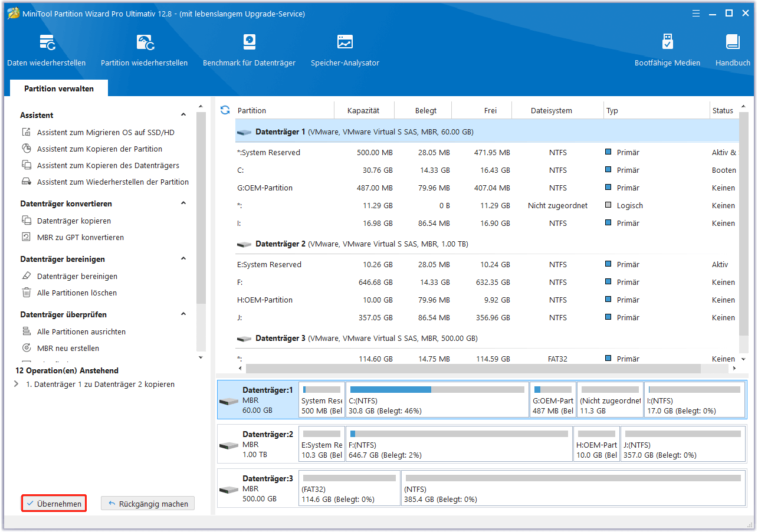Select Datenträger 2 header row in list
This screenshot has width=758, height=532.
point(487,244)
